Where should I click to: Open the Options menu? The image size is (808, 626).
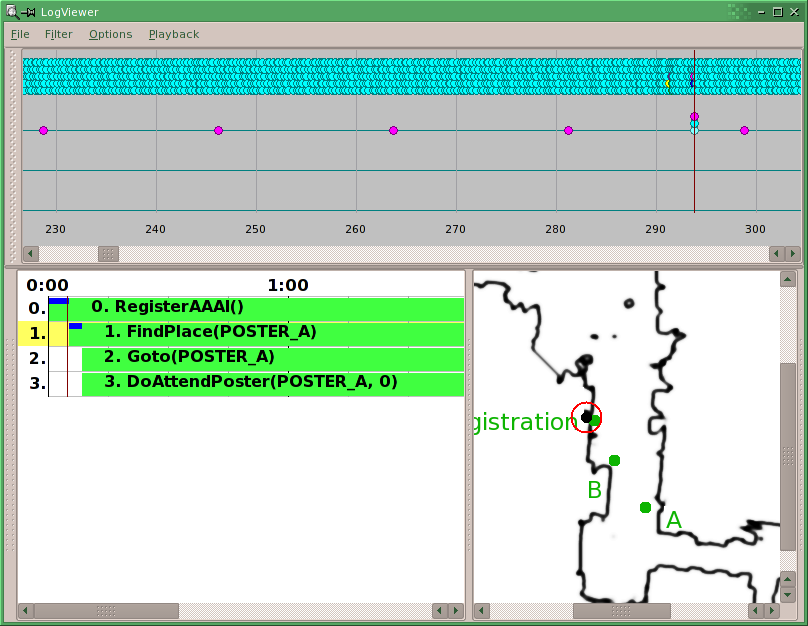tap(110, 35)
